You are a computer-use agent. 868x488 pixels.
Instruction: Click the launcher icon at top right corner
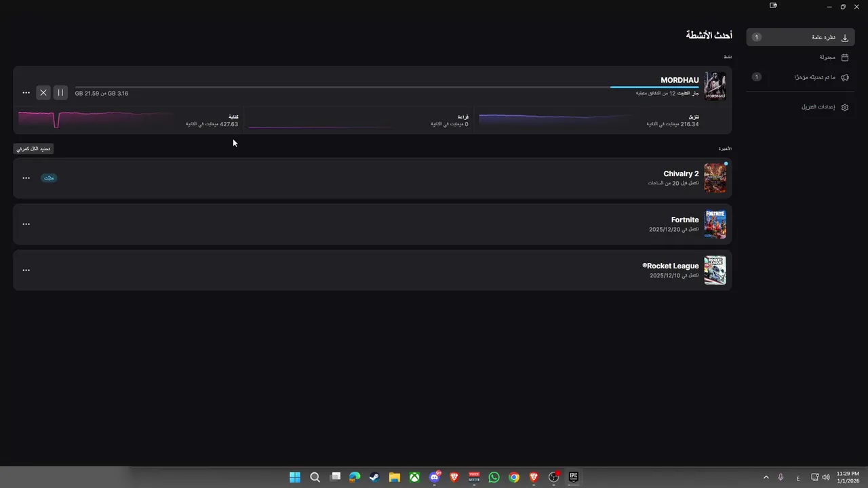773,5
